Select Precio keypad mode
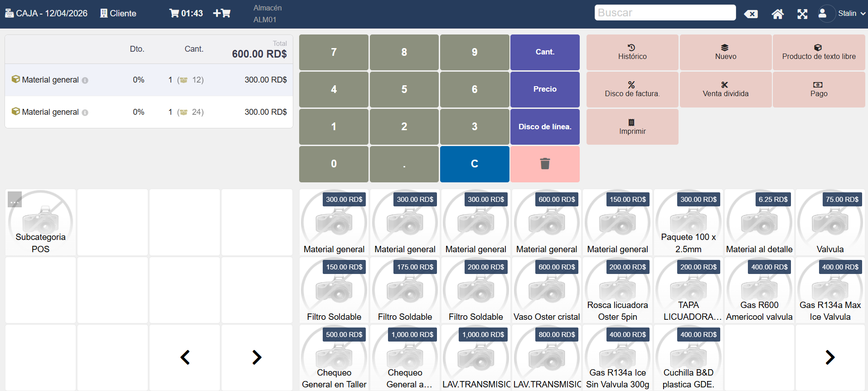 [x=545, y=89]
